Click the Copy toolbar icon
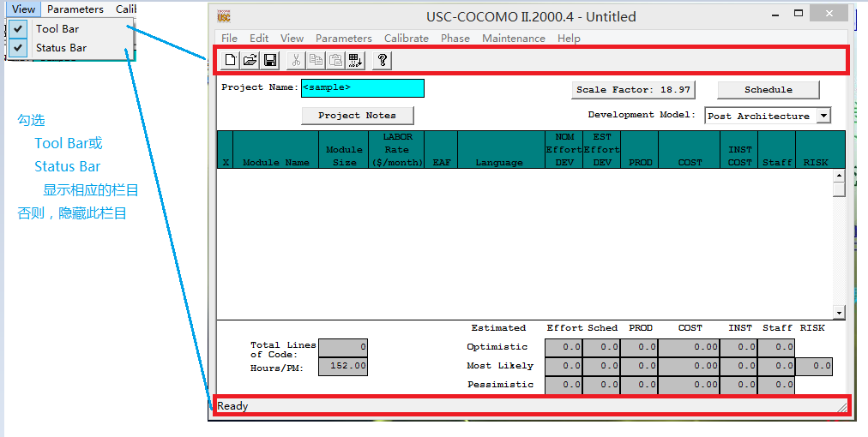The image size is (868, 437). (316, 60)
